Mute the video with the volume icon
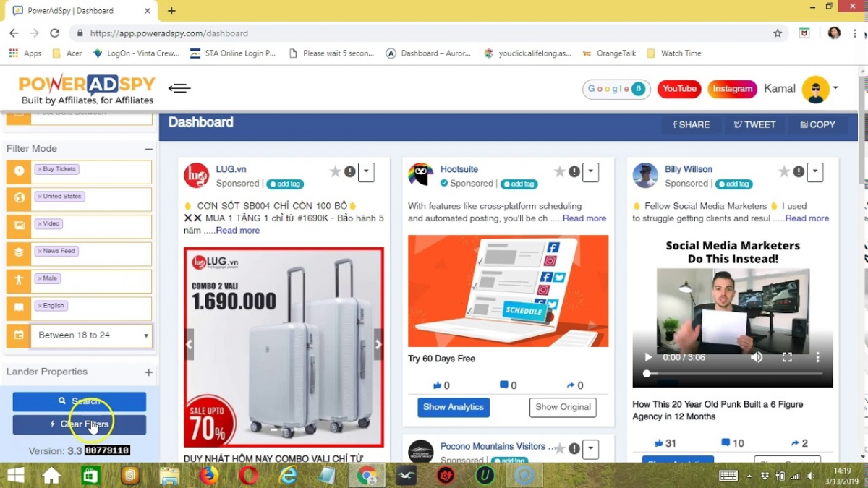The height and width of the screenshot is (488, 868). 757,357
